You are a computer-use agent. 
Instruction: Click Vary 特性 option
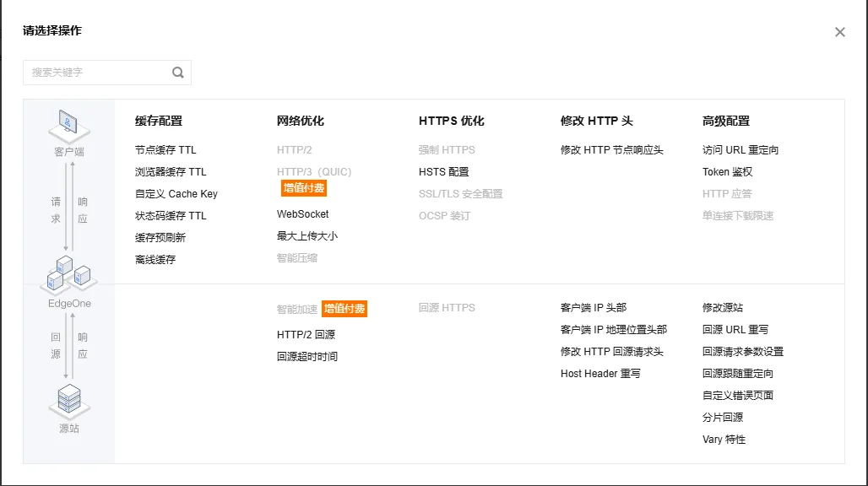(724, 440)
